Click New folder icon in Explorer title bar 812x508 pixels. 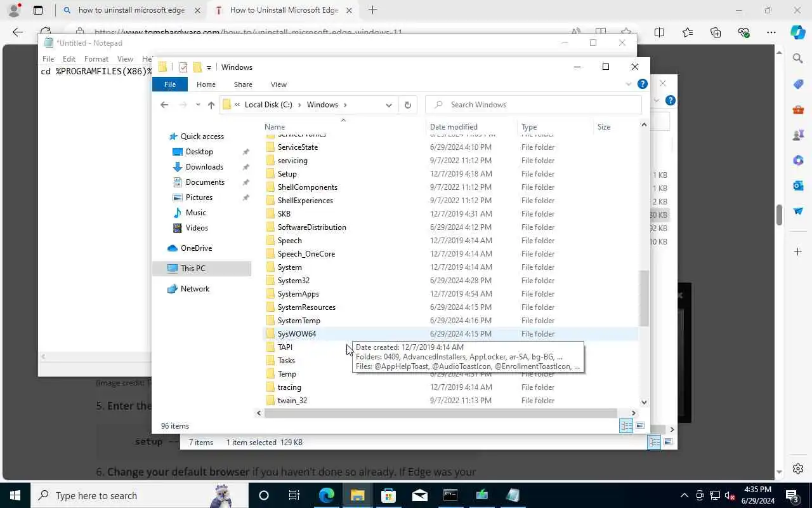tap(197, 67)
